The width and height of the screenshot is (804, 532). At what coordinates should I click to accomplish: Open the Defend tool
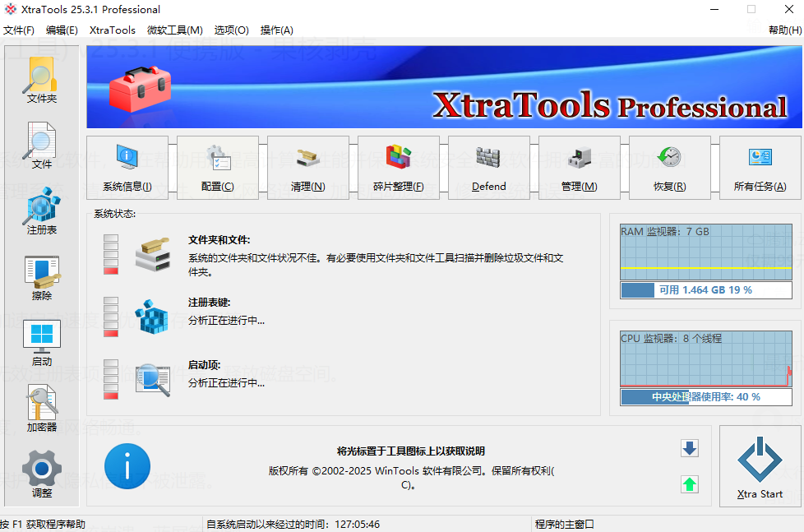(489, 167)
